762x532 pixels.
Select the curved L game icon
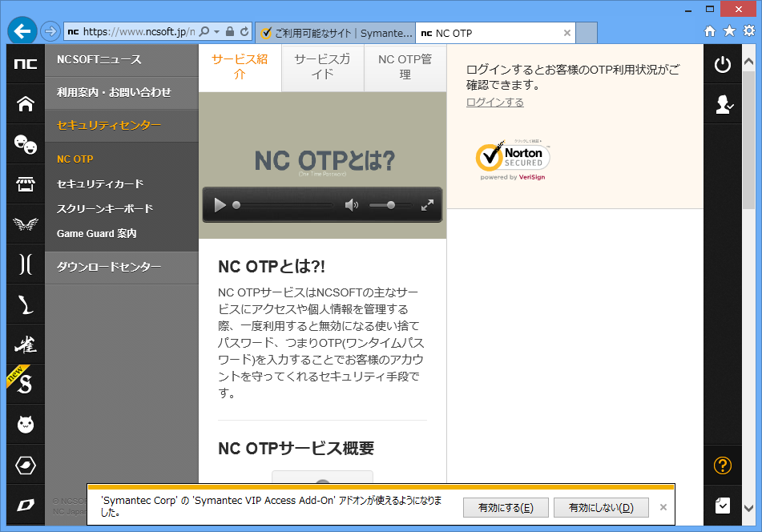(x=26, y=304)
